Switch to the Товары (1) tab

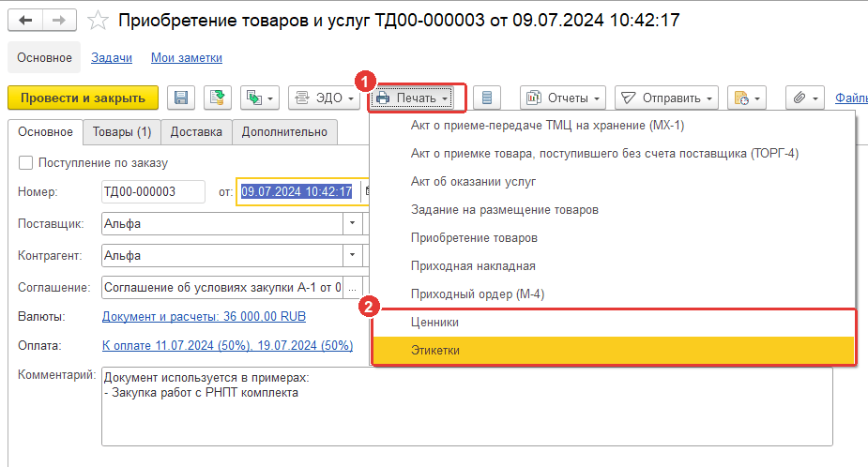click(x=122, y=131)
